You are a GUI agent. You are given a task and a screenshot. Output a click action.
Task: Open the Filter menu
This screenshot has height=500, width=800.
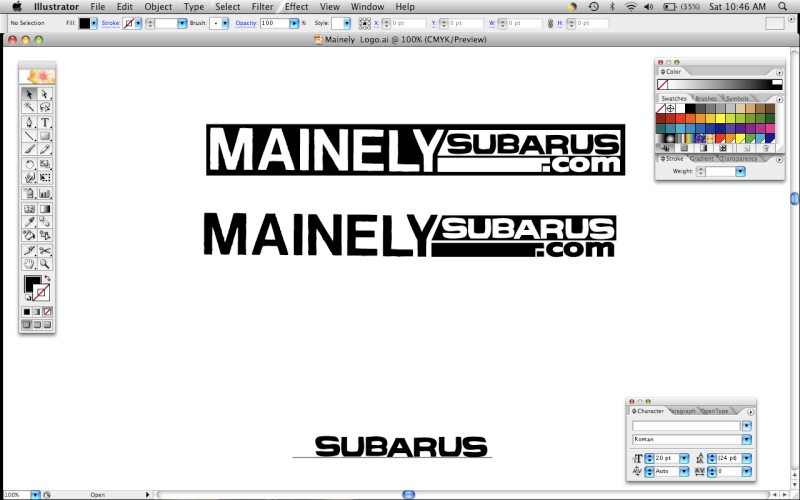tap(262, 7)
